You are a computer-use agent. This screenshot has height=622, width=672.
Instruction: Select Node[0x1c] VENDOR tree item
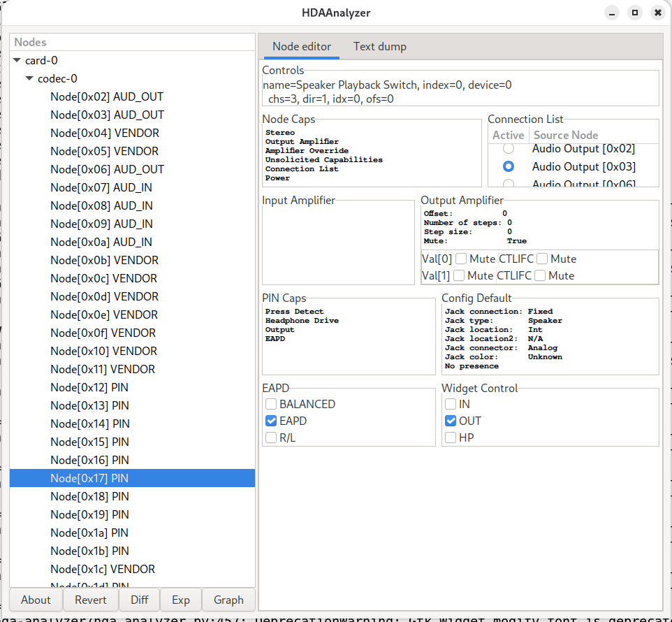pyautogui.click(x=103, y=569)
